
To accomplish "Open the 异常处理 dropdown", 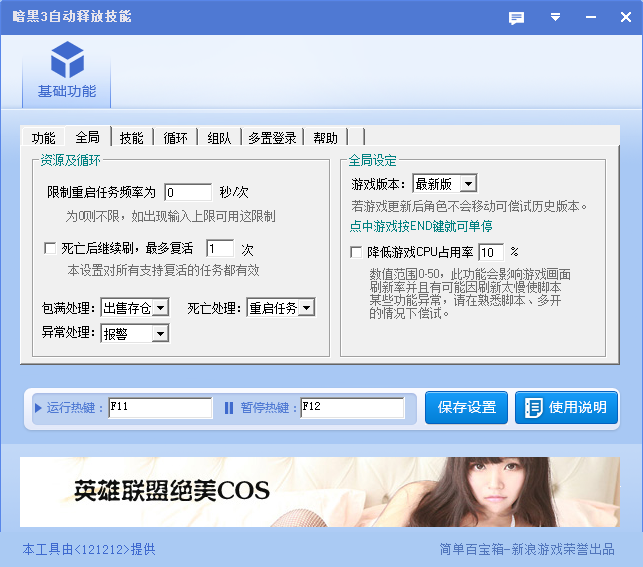I will [x=160, y=334].
